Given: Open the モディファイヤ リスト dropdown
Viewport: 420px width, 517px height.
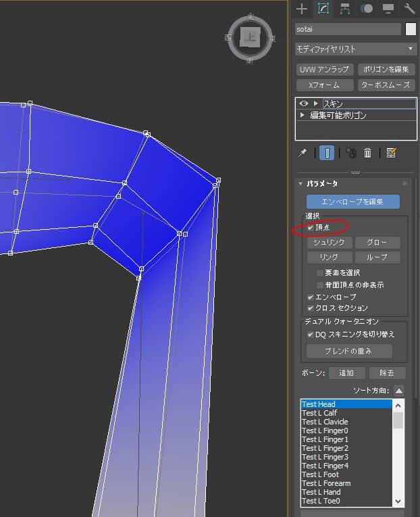Looking at the screenshot, I should point(356,49).
